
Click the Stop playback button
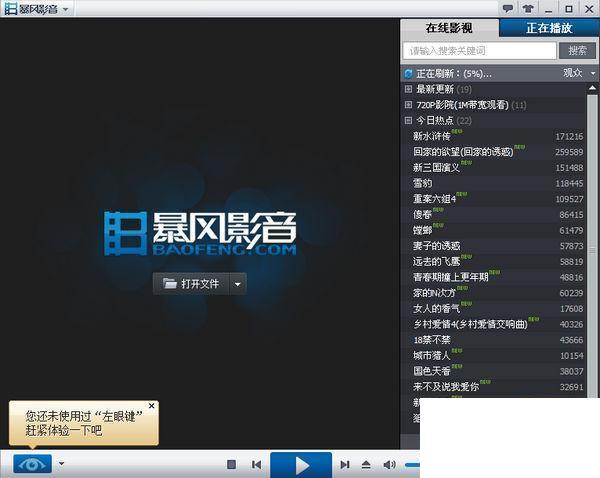pyautogui.click(x=232, y=465)
